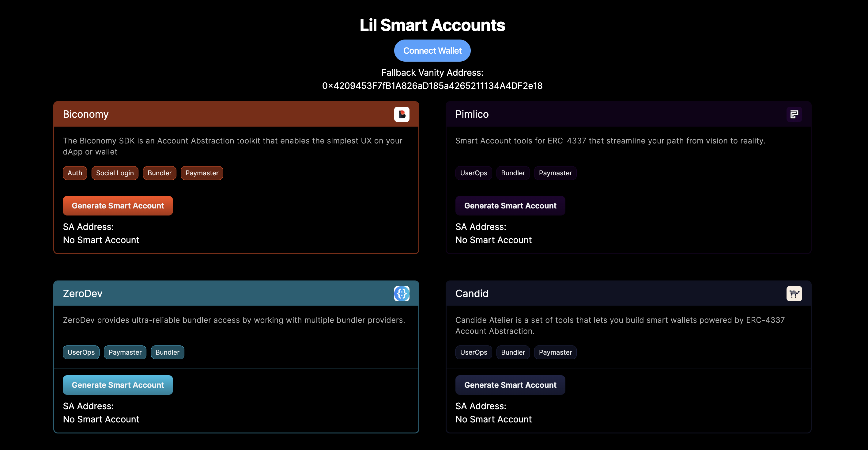Screen dimensions: 868x450
Task: Click the Pimlico logo icon
Action: coord(794,114)
